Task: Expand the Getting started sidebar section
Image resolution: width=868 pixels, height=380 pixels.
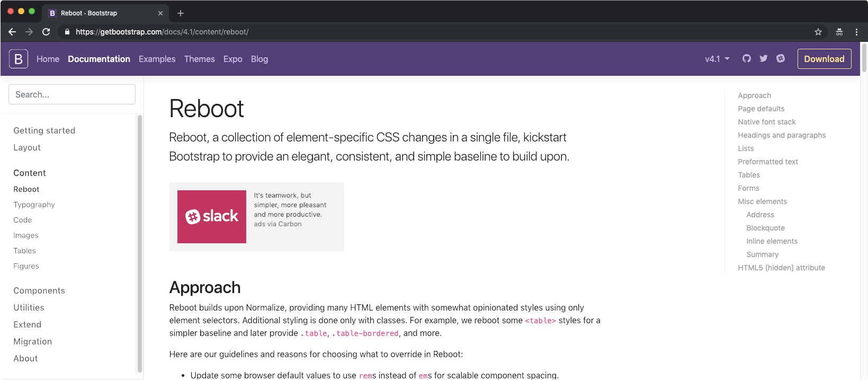Action: coord(44,130)
